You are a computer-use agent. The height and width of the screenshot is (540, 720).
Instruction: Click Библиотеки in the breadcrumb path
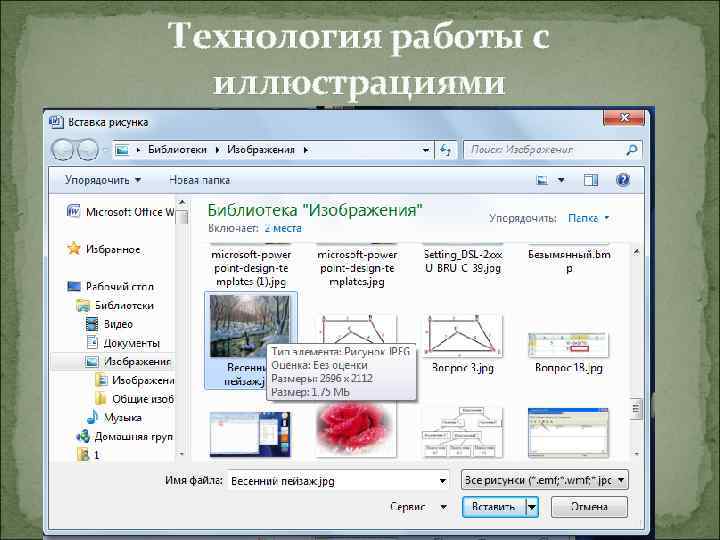point(177,150)
